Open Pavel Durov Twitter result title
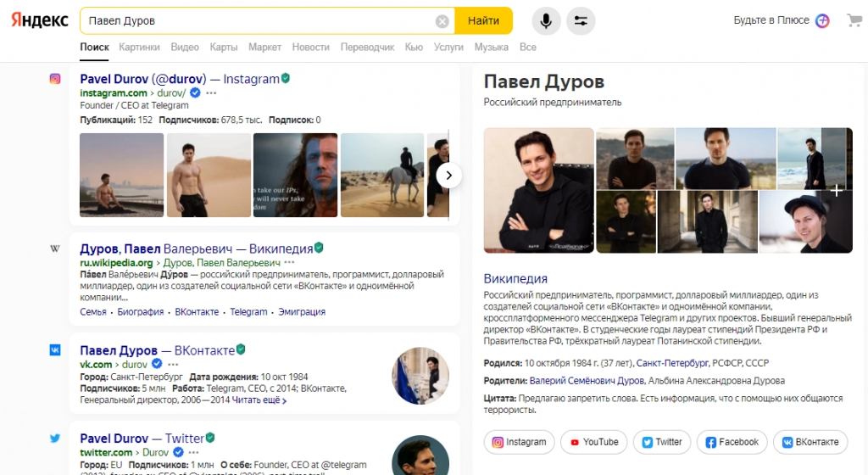 click(x=142, y=439)
